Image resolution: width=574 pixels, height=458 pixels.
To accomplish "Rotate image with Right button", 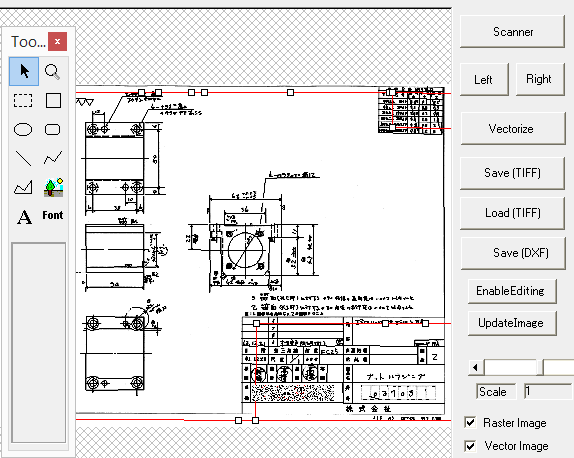I will (540, 79).
